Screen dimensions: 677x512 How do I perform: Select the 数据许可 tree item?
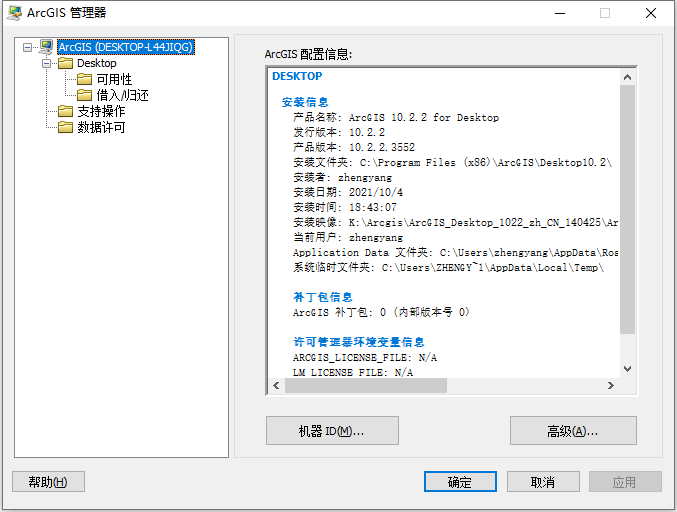coord(101,127)
